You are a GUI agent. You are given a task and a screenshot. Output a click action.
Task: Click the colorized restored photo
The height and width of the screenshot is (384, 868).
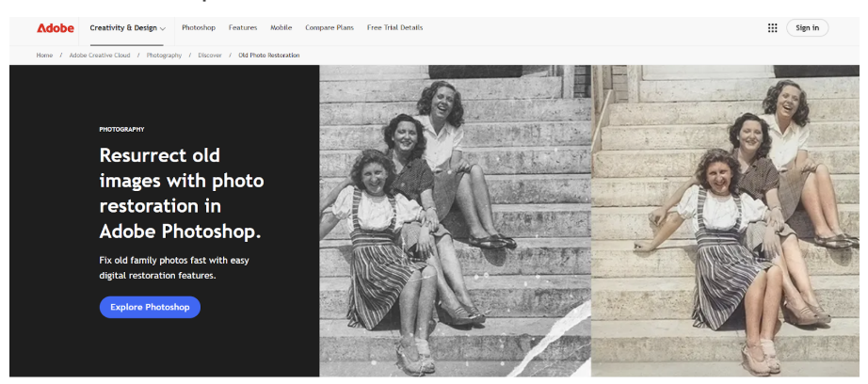click(x=726, y=220)
